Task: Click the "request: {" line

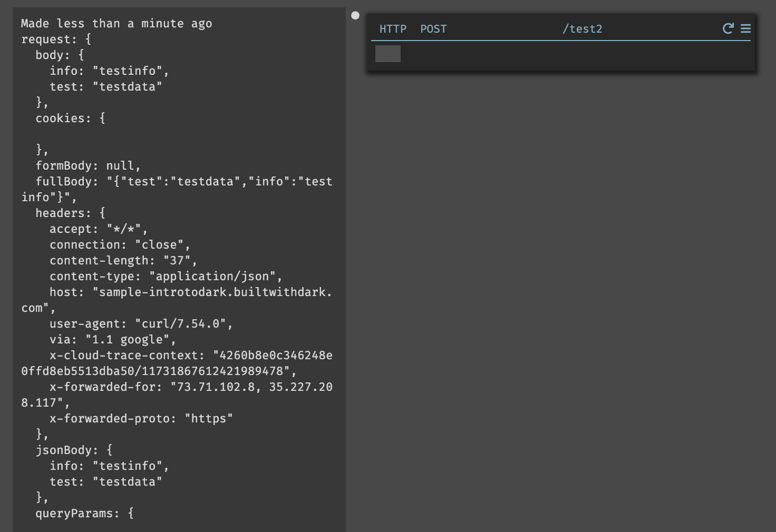Action: [56, 40]
